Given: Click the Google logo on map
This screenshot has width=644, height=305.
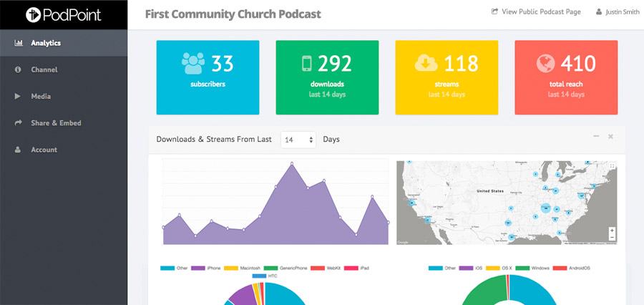Looking at the screenshot, I should point(403,242).
